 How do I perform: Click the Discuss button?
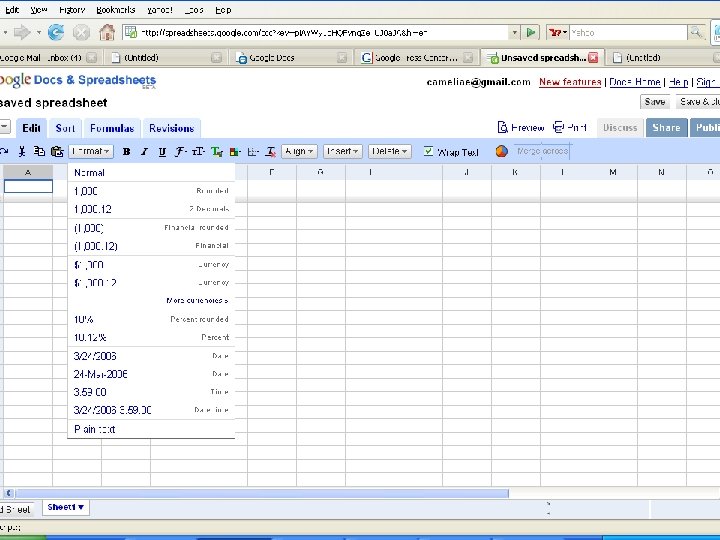tap(620, 128)
